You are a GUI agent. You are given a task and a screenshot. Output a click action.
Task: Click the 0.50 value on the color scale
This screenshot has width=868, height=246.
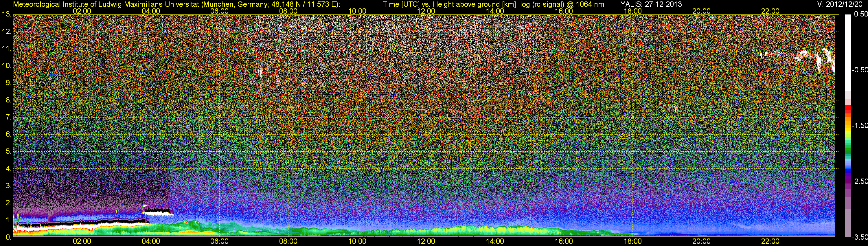860,14
